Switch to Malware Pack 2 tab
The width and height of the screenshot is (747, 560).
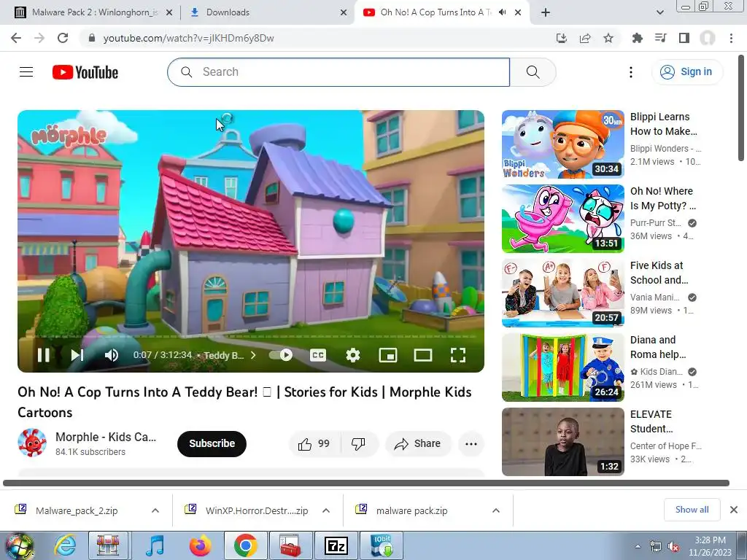tap(94, 12)
